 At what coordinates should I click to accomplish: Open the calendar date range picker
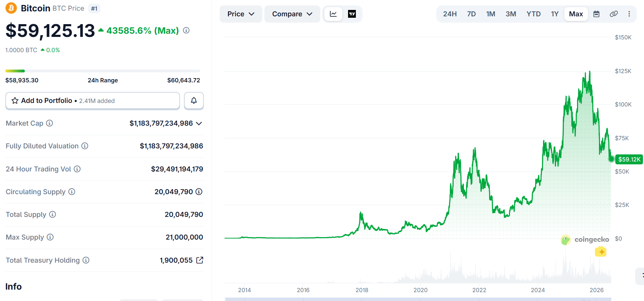pyautogui.click(x=597, y=14)
